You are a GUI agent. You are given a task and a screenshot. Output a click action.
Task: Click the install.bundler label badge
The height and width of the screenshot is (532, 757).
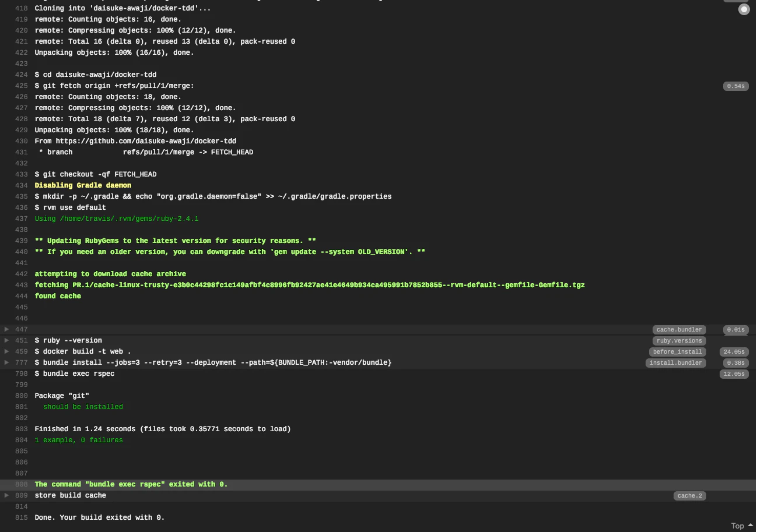675,363
